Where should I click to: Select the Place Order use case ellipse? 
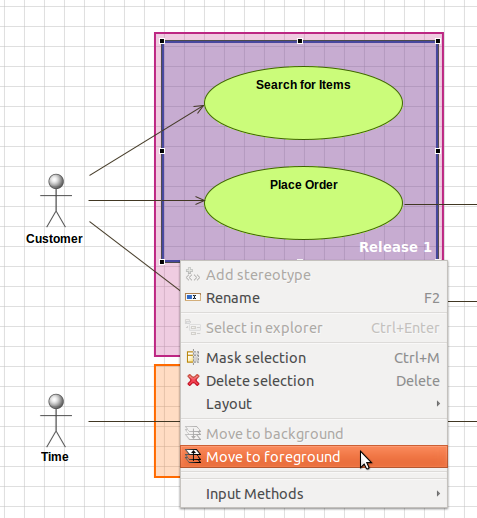tap(303, 203)
